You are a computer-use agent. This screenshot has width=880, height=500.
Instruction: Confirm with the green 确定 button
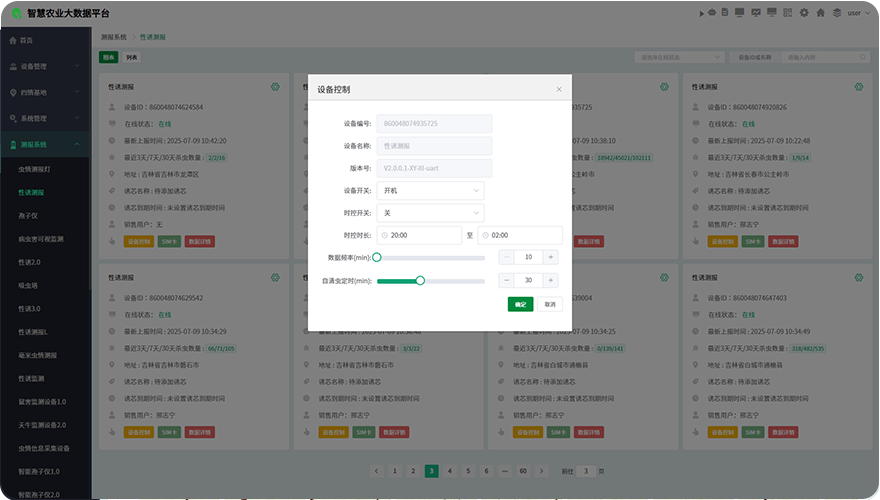[x=520, y=304]
